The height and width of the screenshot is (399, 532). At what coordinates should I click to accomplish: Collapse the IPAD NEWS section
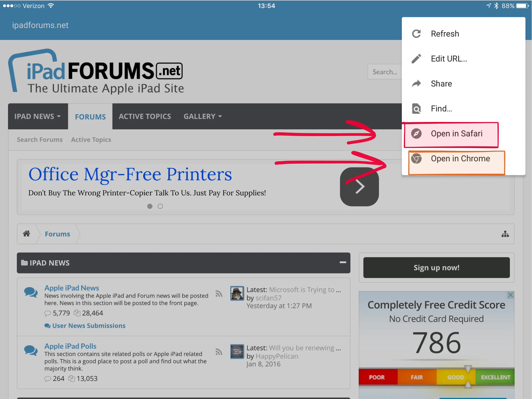point(343,263)
